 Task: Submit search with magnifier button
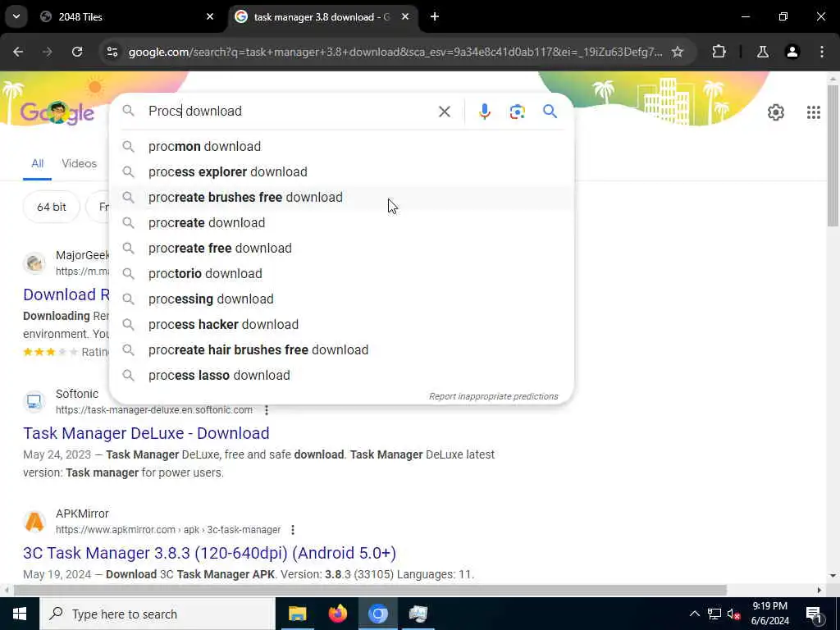click(550, 112)
